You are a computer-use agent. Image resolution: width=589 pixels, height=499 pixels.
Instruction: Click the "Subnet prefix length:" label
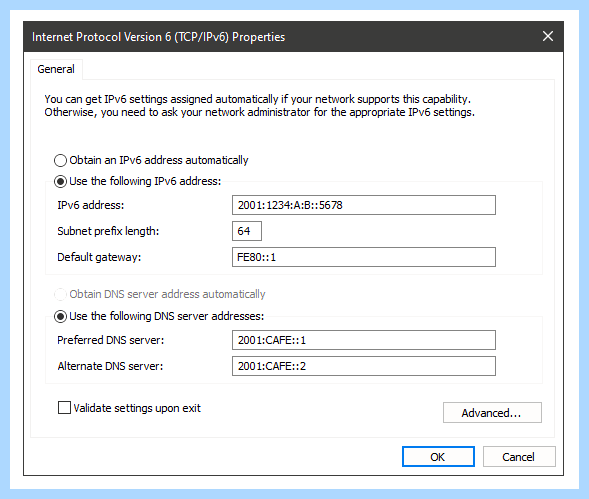click(108, 231)
